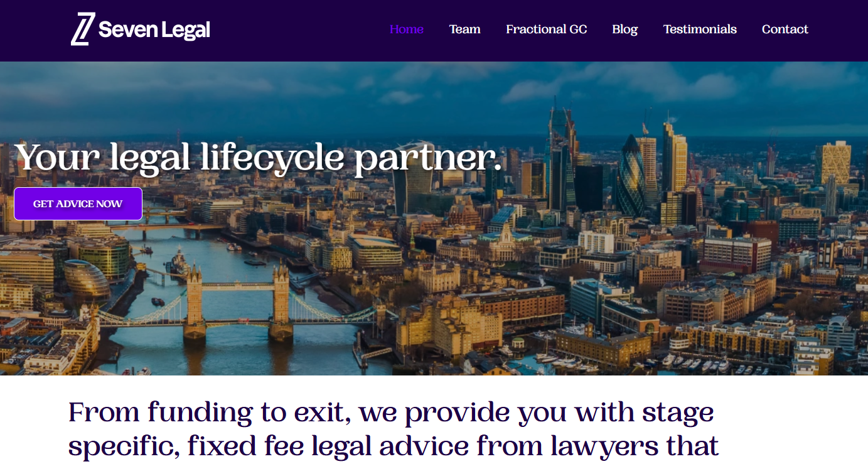Click the GET ADVICE NOW button

click(78, 204)
